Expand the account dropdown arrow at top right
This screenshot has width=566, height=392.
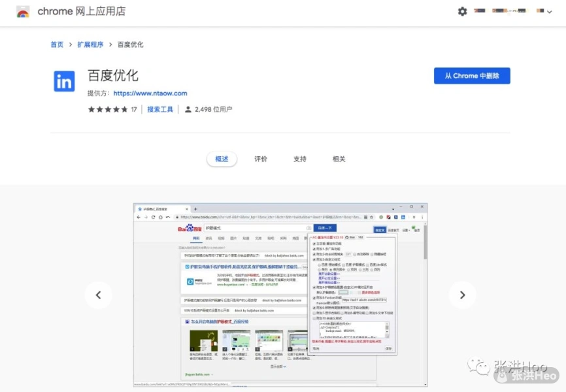coord(550,12)
